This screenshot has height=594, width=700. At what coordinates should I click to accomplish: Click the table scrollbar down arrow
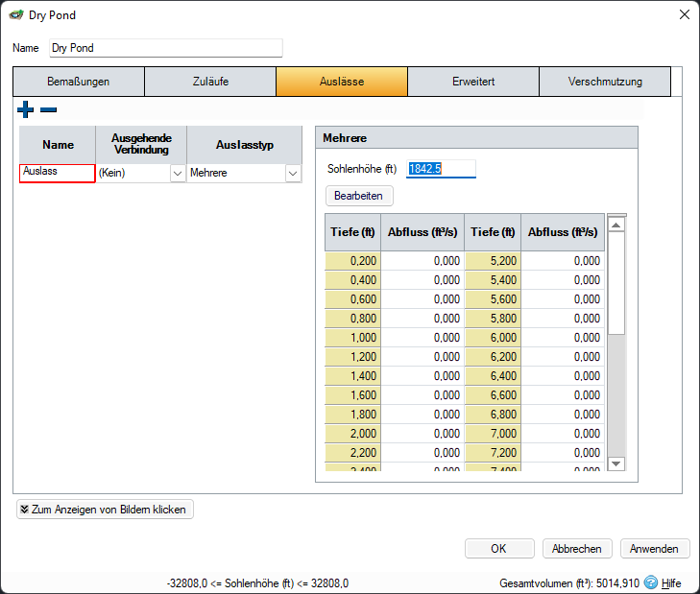pyautogui.click(x=616, y=463)
